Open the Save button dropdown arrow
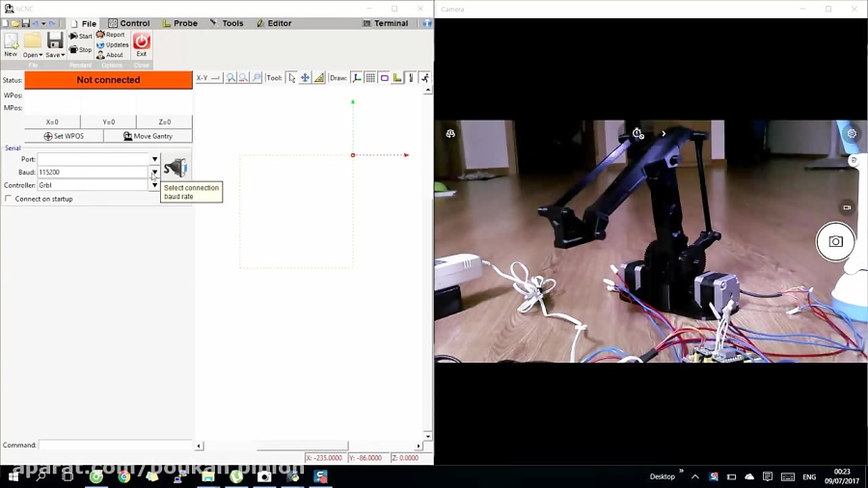868x488 pixels. tap(63, 55)
